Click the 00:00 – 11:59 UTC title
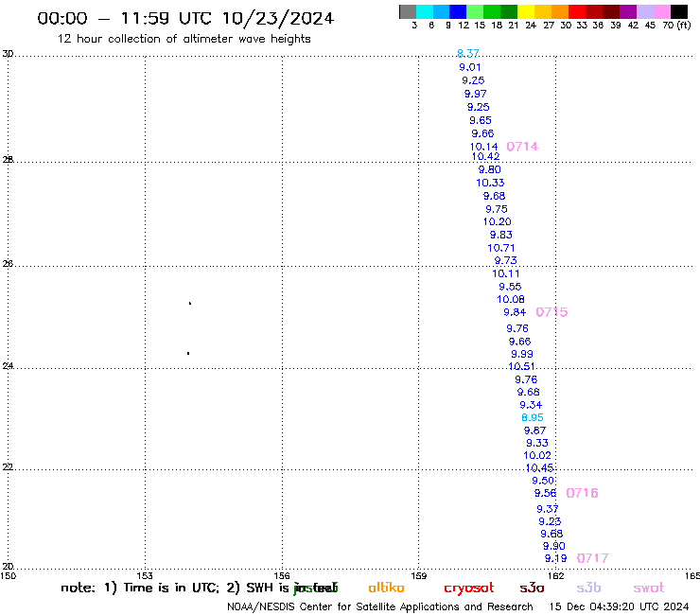Viewport: 700px width, 615px height. click(x=185, y=18)
